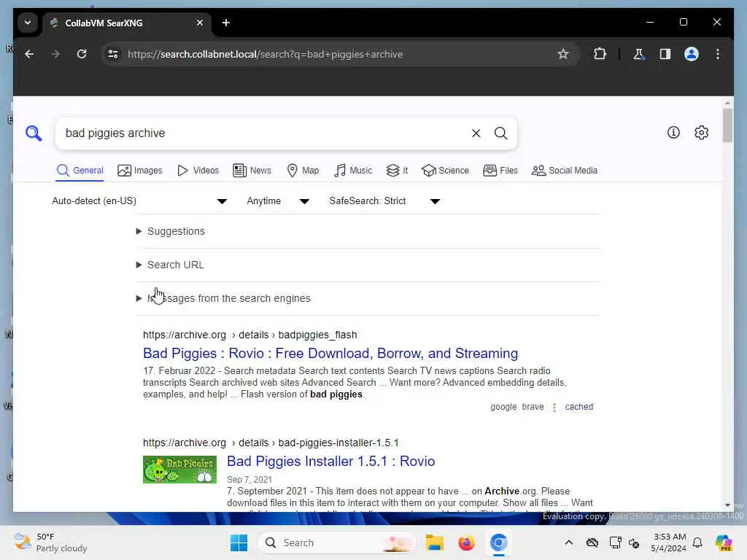Open a new browser tab

[226, 23]
